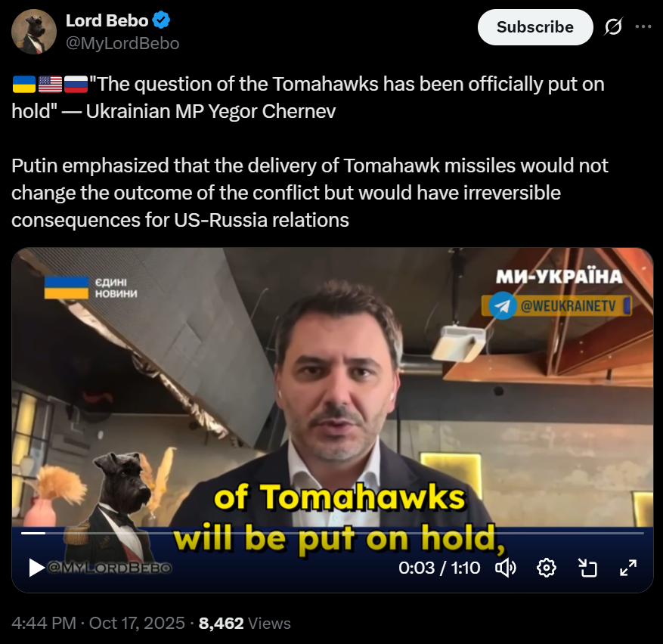Viewport: 663px width, 644px height.
Task: Open the video settings gear menu
Action: (x=547, y=568)
